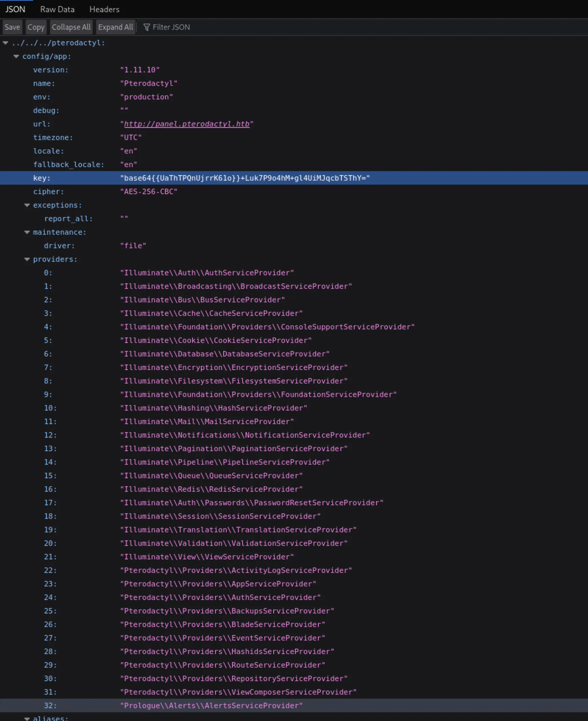Select the cipher "AES-256-CBC" row
Viewport: 588px width, 721px height.
294,192
